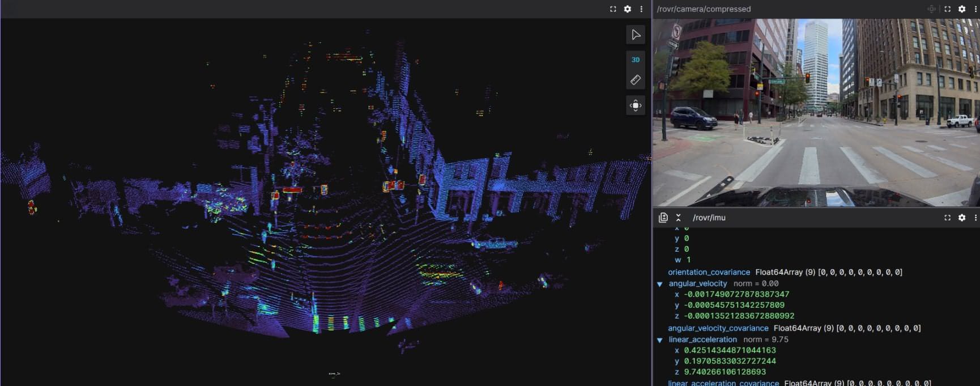Select linear acceleration z value 9.740266106128693
Screen dimensions: 980x386
tap(725, 372)
